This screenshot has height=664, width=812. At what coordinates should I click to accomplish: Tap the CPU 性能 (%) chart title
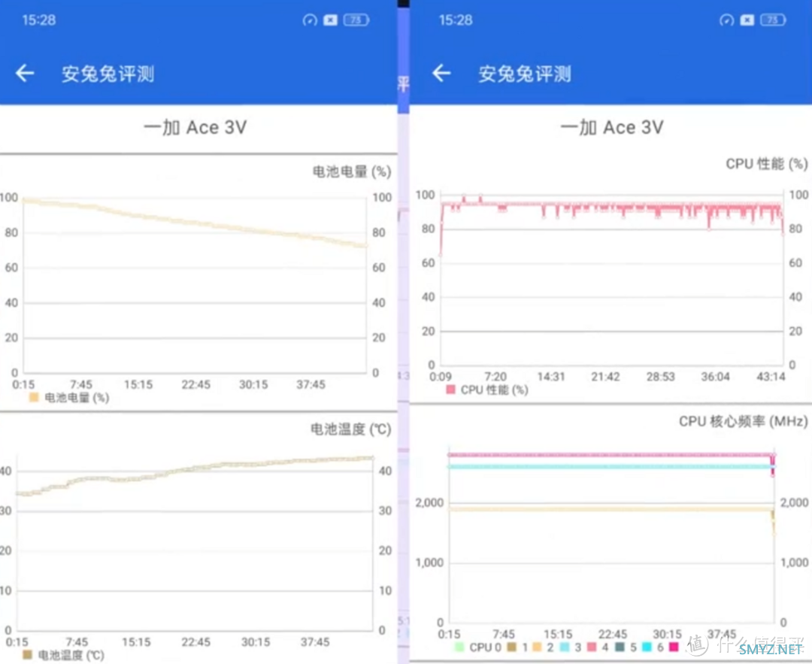click(766, 164)
